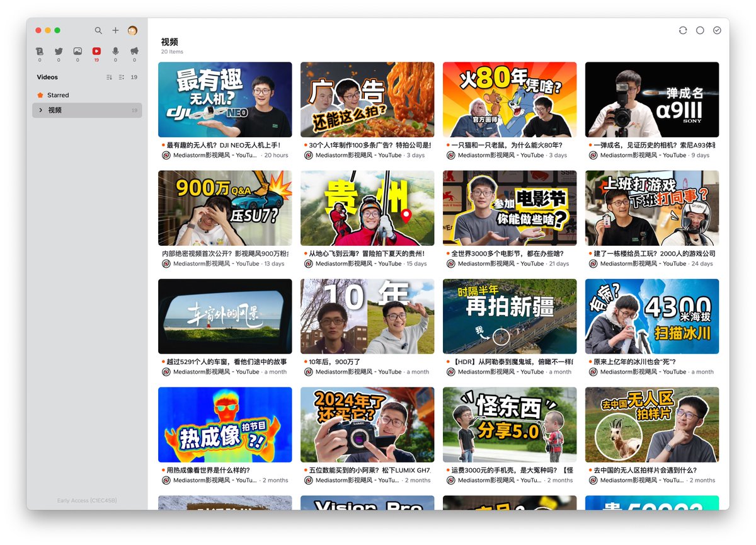This screenshot has width=756, height=545.
Task: Click the title 最有趣的无人机？DJI NEO无人机上手！
Action: click(223, 145)
